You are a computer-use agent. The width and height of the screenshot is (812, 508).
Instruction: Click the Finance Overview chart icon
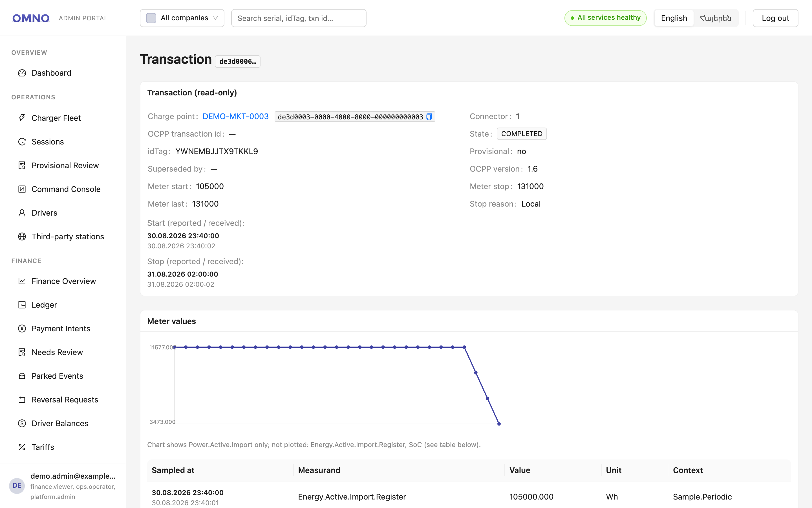pyautogui.click(x=22, y=281)
